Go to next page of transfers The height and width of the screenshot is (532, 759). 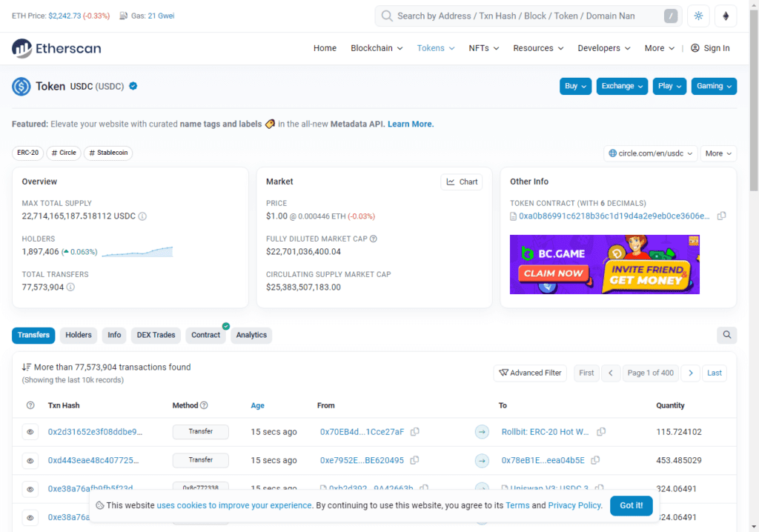[x=691, y=373]
